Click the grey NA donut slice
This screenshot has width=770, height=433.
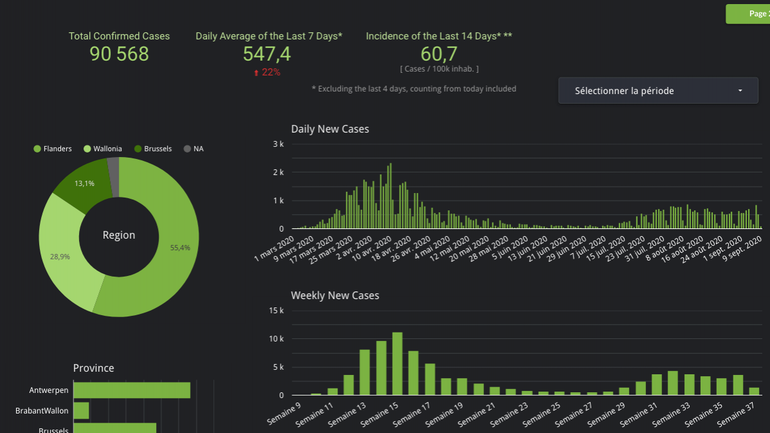click(114, 177)
